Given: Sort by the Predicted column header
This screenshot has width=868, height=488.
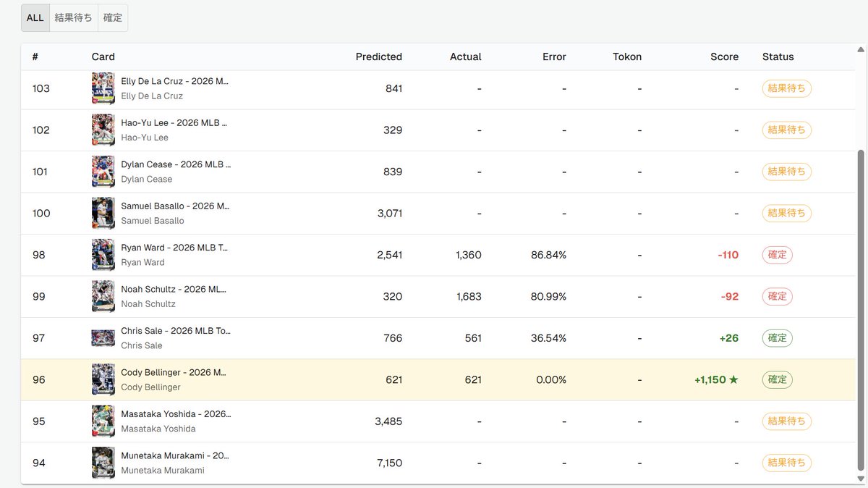Looking at the screenshot, I should click(378, 56).
